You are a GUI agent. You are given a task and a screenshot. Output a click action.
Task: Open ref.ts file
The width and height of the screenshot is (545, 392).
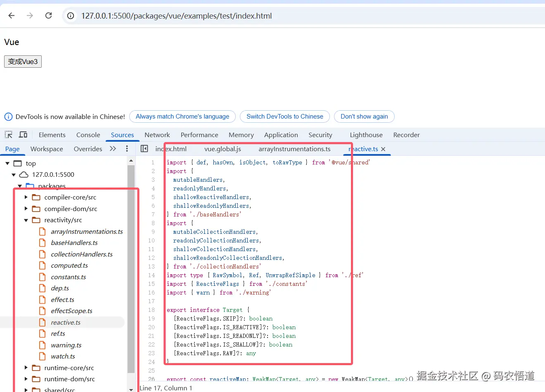[58, 334]
